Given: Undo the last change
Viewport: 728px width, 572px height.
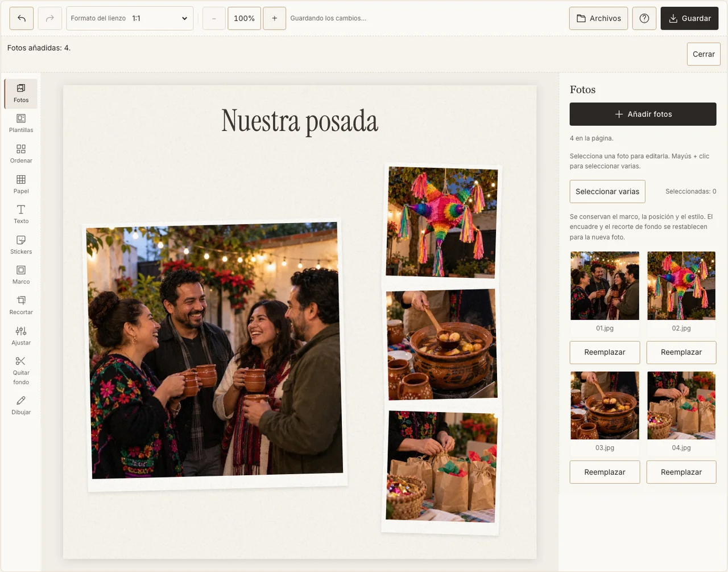Looking at the screenshot, I should click(x=22, y=18).
